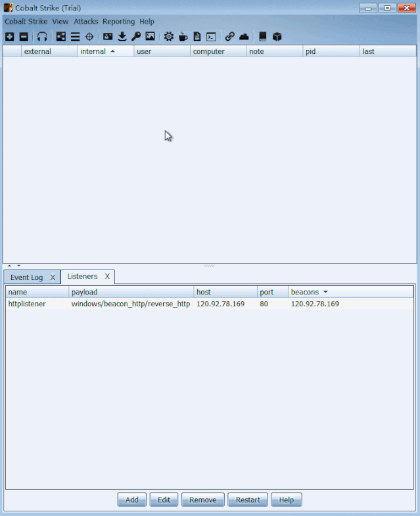Click the Restart button
The height and width of the screenshot is (516, 420).
click(248, 500)
